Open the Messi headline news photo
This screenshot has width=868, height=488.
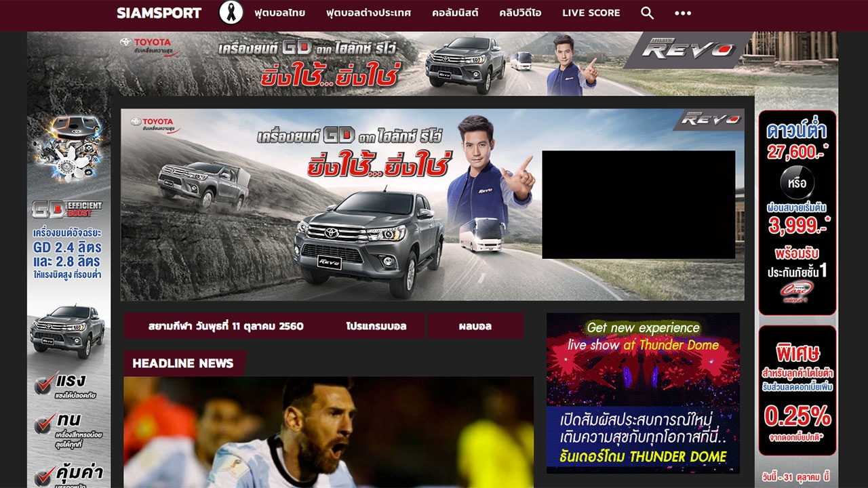[x=328, y=432]
